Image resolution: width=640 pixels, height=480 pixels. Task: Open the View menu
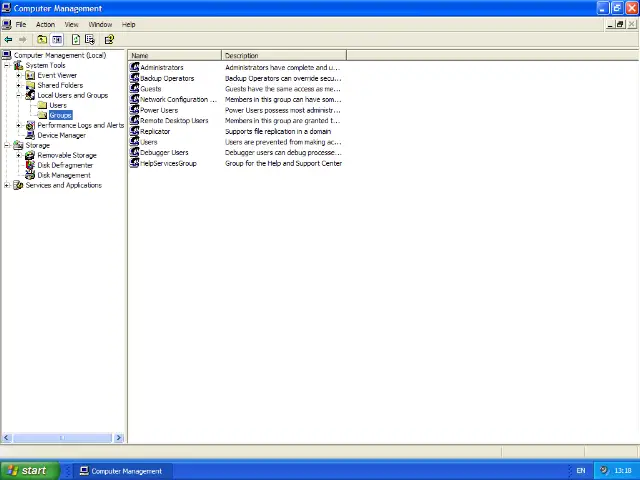click(x=71, y=24)
